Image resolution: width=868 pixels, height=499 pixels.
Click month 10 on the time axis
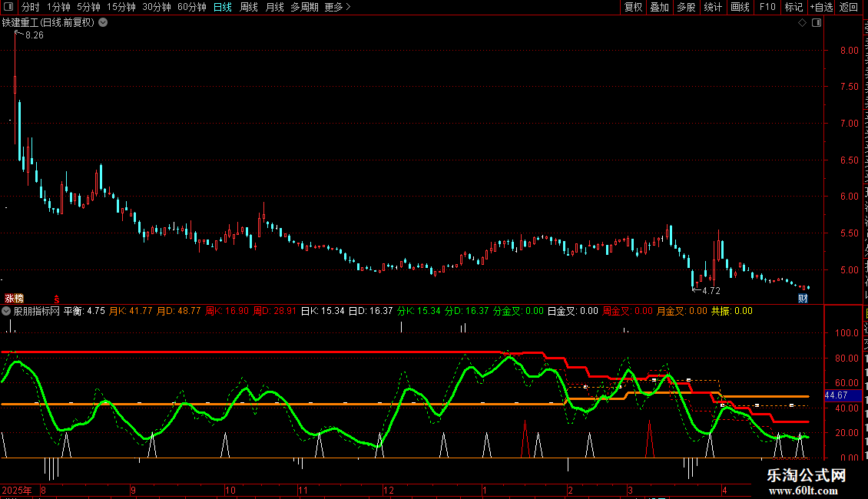[230, 491]
